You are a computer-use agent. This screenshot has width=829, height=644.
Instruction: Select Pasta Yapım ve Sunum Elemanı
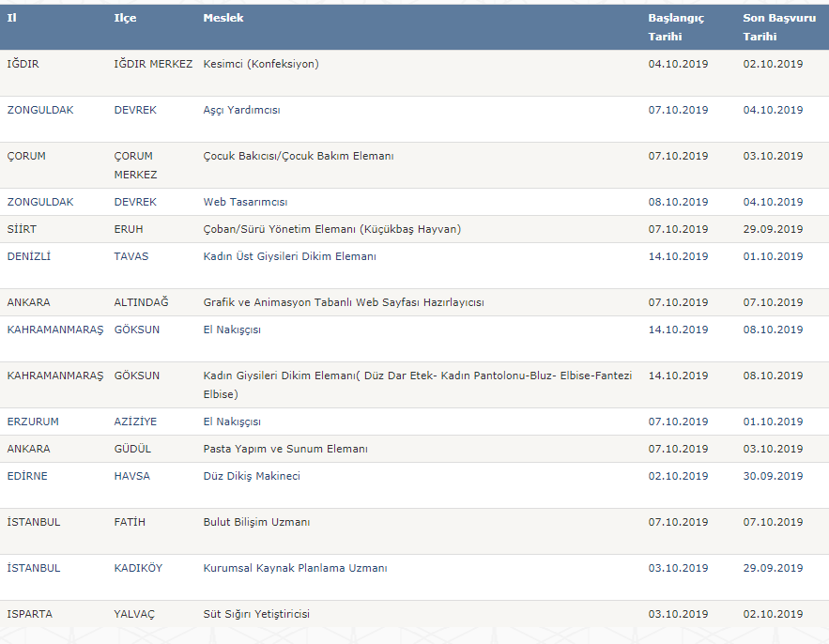285,449
